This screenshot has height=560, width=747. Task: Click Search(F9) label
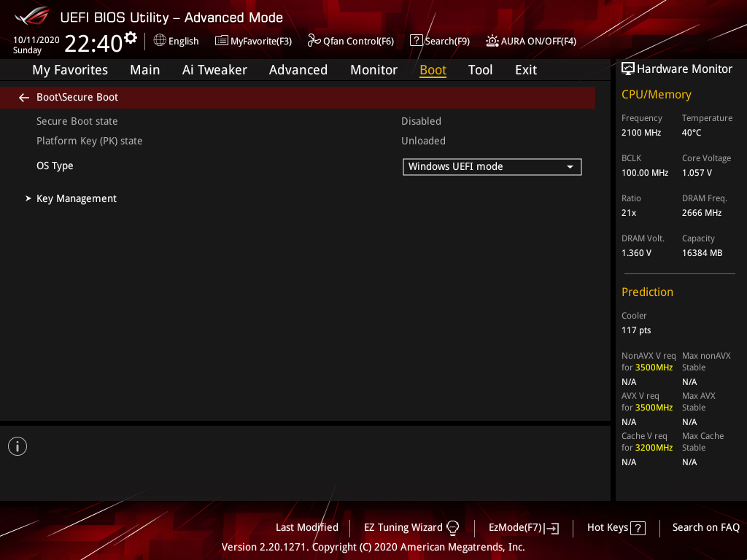(x=447, y=41)
